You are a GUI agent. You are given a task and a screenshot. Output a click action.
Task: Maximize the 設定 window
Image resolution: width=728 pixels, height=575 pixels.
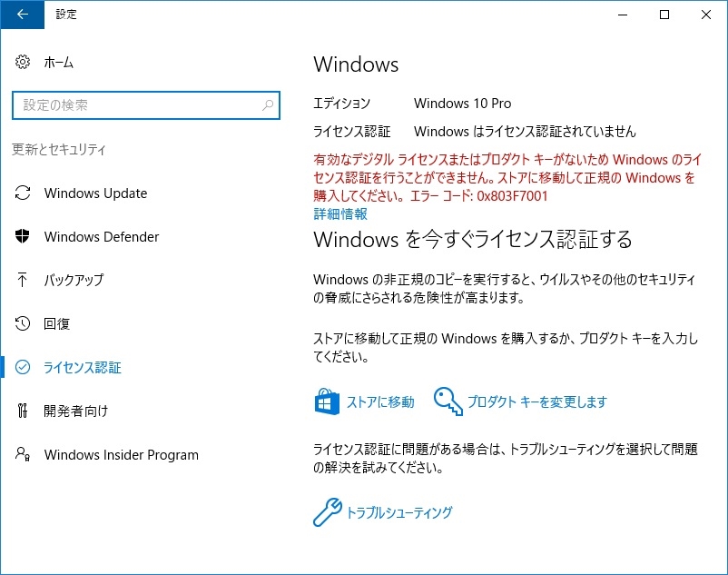pyautogui.click(x=664, y=15)
